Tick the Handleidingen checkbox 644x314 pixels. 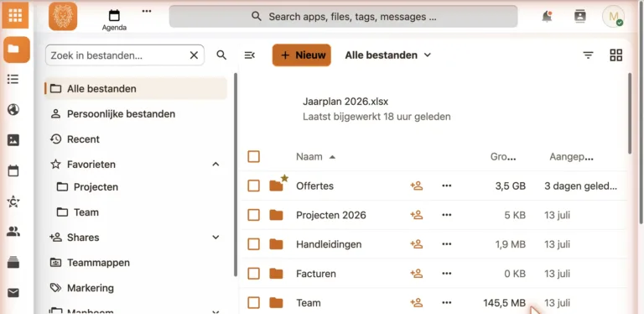253,244
